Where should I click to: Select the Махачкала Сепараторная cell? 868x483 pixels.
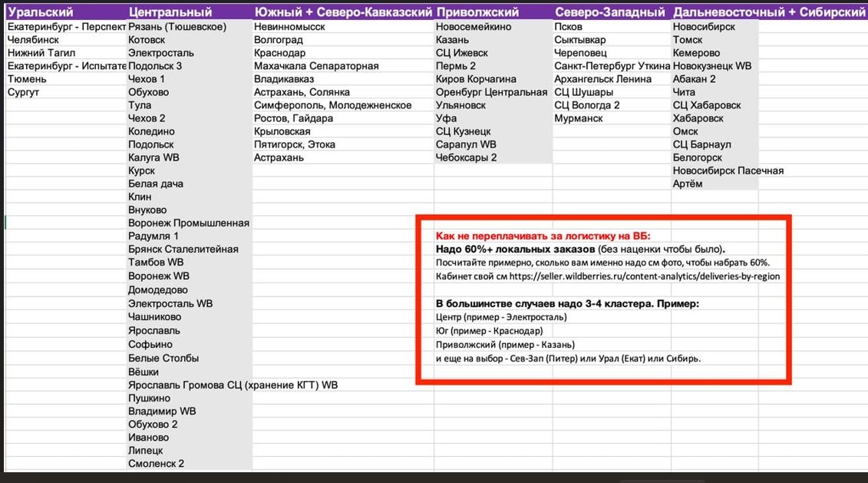343,66
